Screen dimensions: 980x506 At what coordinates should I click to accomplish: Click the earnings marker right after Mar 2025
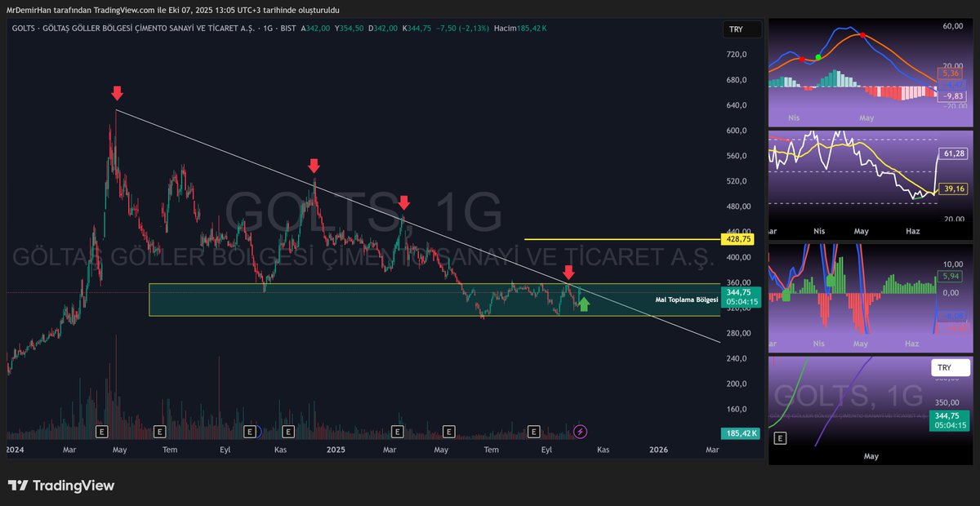point(398,431)
